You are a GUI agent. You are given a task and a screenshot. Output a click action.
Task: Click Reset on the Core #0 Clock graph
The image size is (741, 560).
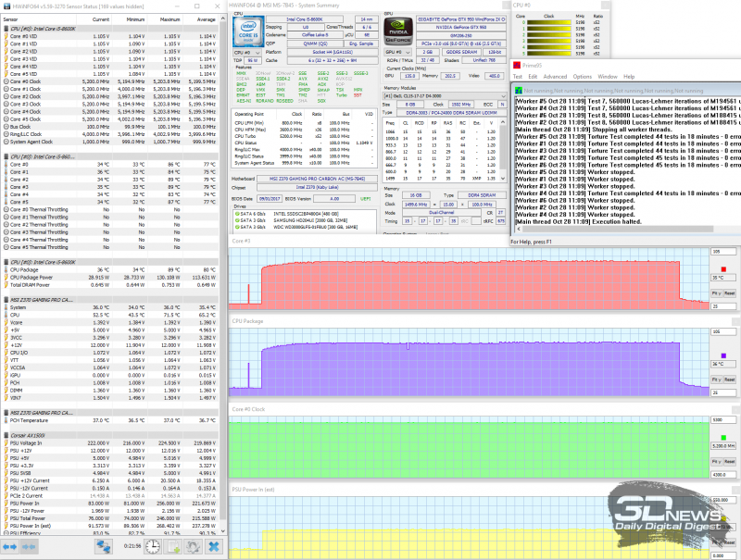point(730,461)
